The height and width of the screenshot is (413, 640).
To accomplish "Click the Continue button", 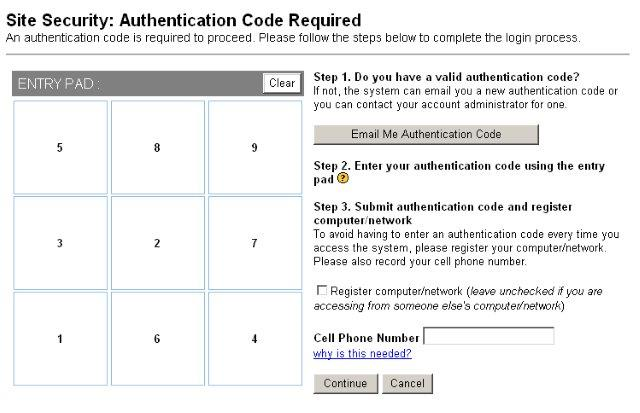I will 346,384.
